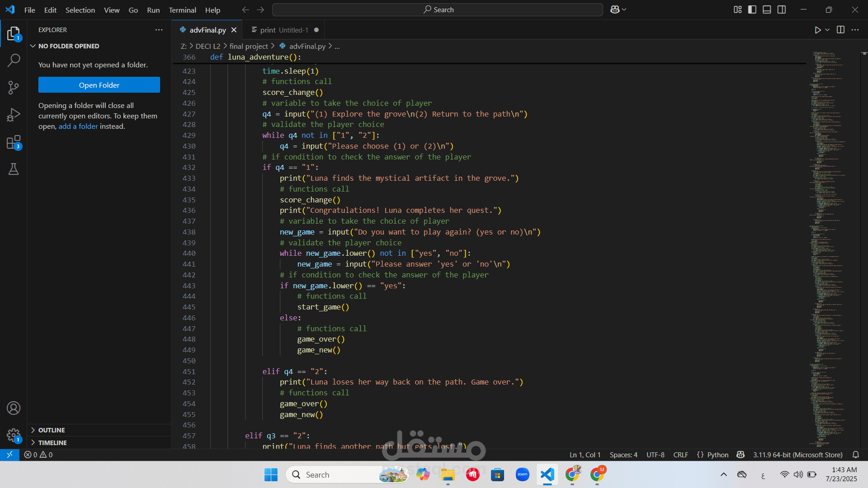This screenshot has height=488, width=868.
Task: Open the Terminal menu
Action: click(182, 10)
